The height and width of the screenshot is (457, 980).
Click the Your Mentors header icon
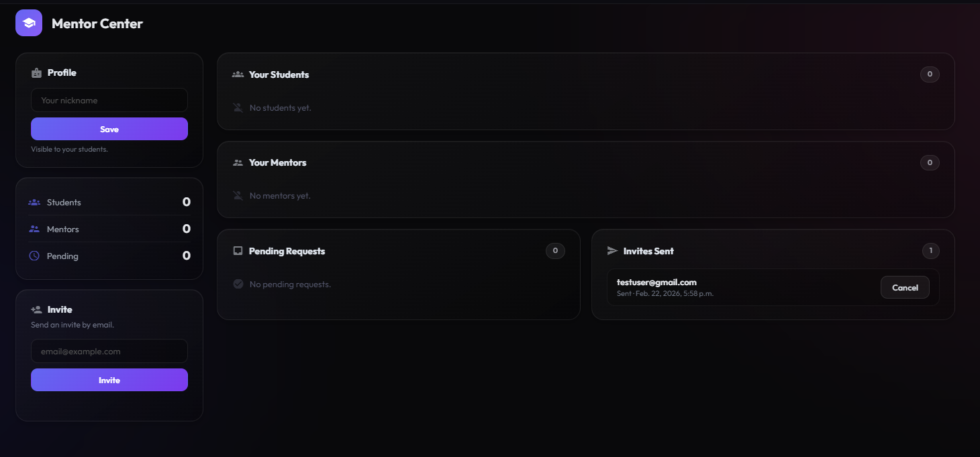238,162
